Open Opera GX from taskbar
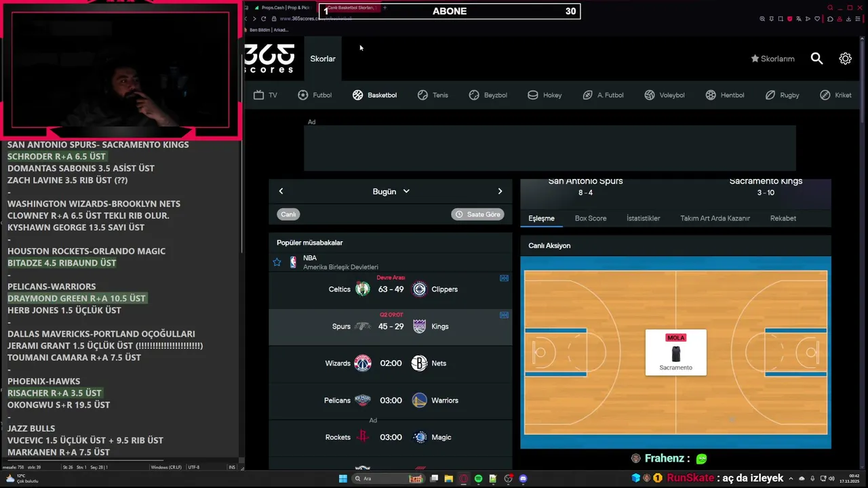The height and width of the screenshot is (488, 868). coord(464,479)
